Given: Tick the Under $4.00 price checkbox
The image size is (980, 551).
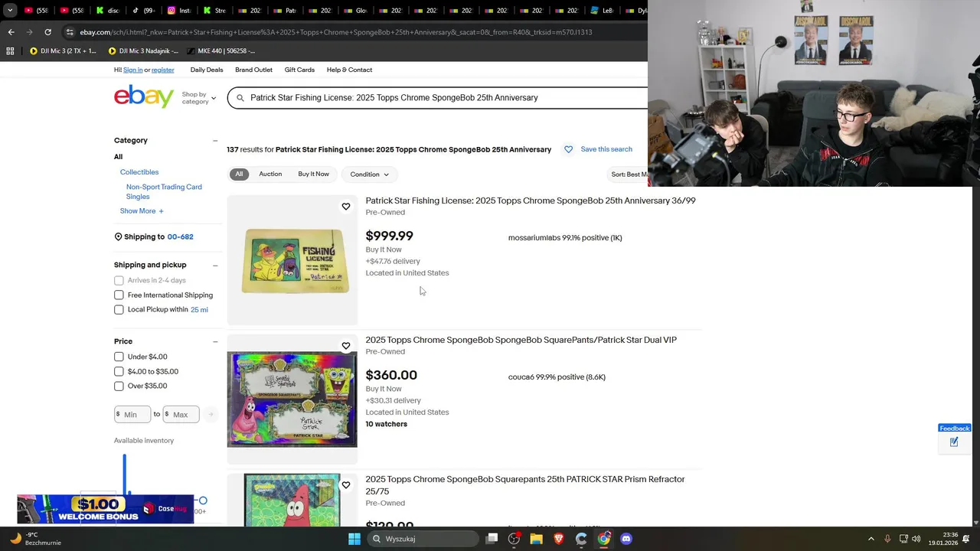Looking at the screenshot, I should point(119,357).
